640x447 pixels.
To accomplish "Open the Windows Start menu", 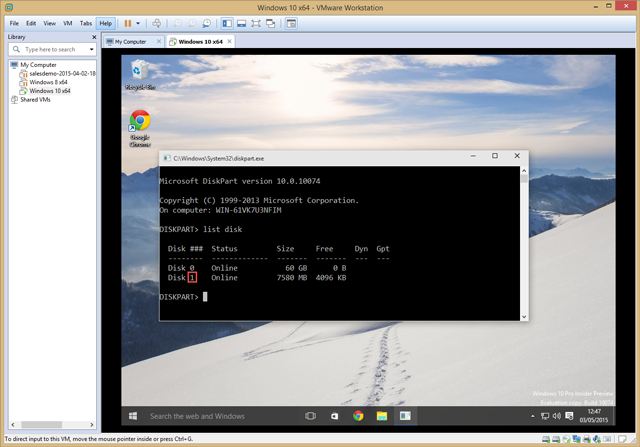I will [133, 416].
